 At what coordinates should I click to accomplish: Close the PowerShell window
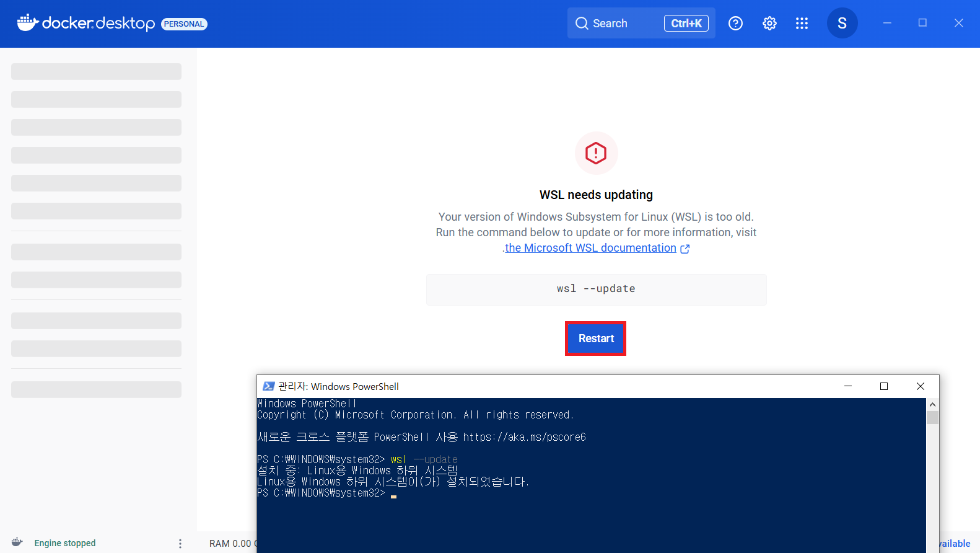pyautogui.click(x=921, y=386)
